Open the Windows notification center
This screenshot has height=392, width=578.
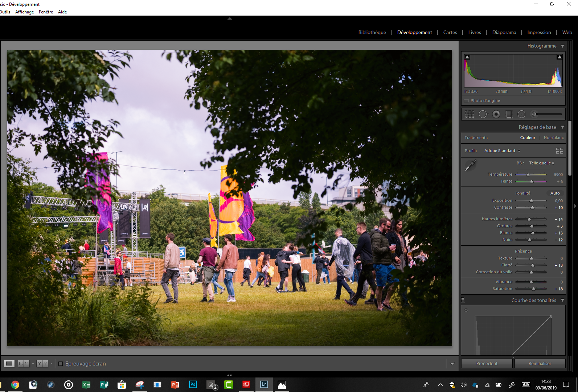pos(566,385)
